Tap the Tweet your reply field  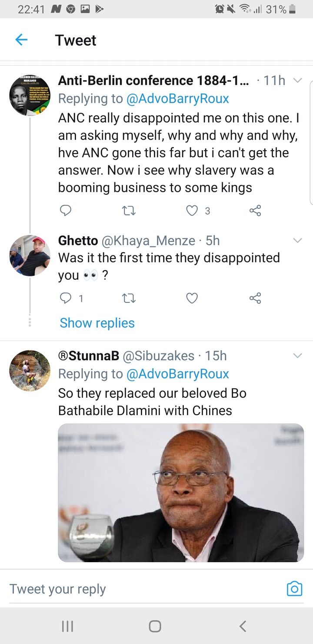pyautogui.click(x=143, y=589)
